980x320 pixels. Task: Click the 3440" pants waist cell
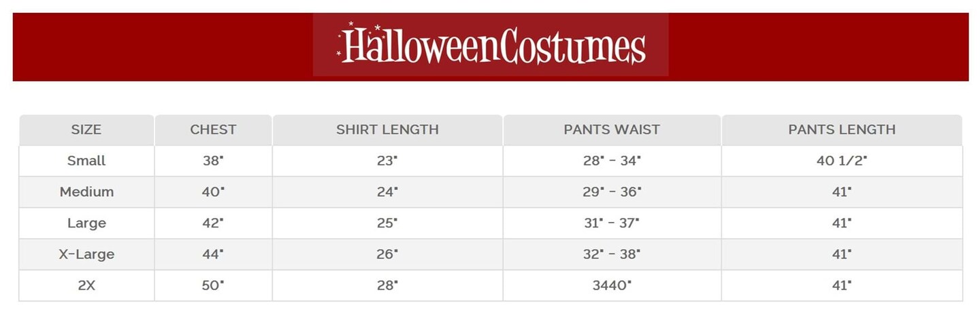pyautogui.click(x=612, y=286)
